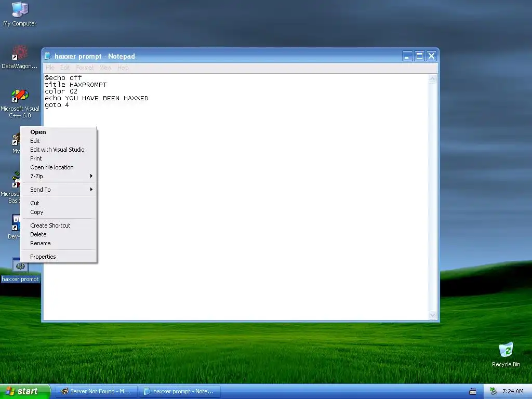This screenshot has width=532, height=399.
Task: Choose Create Shortcut menu entry
Action: point(59,225)
